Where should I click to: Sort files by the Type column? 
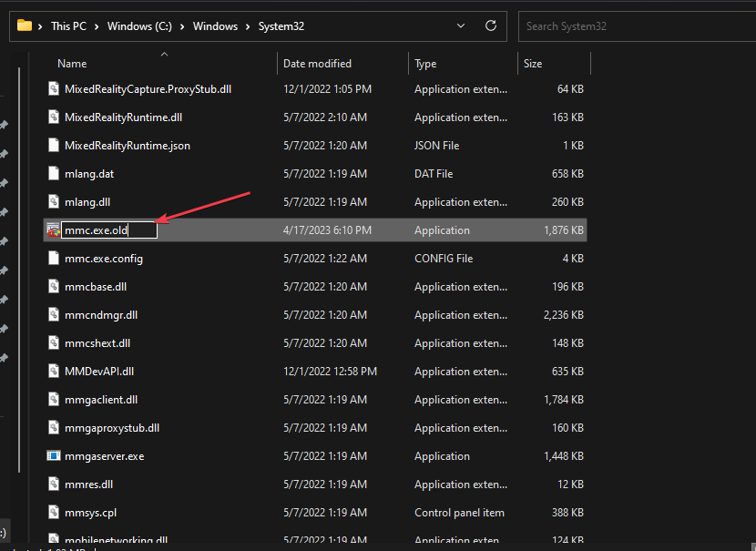(425, 64)
